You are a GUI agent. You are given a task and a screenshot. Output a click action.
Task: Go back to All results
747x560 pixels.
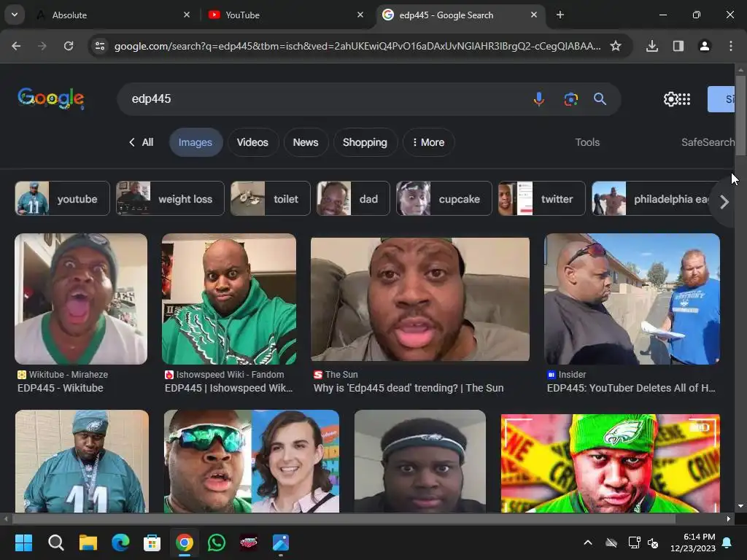coord(141,142)
